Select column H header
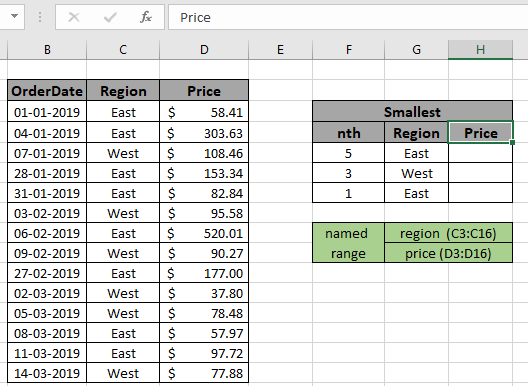The height and width of the screenshot is (386, 528). [481, 50]
